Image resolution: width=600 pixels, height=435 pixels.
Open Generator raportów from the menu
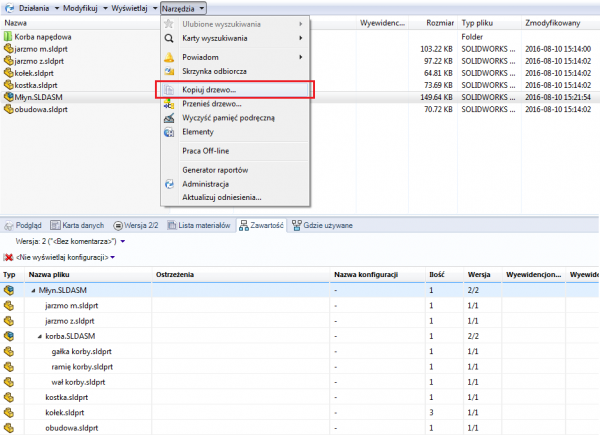point(215,170)
